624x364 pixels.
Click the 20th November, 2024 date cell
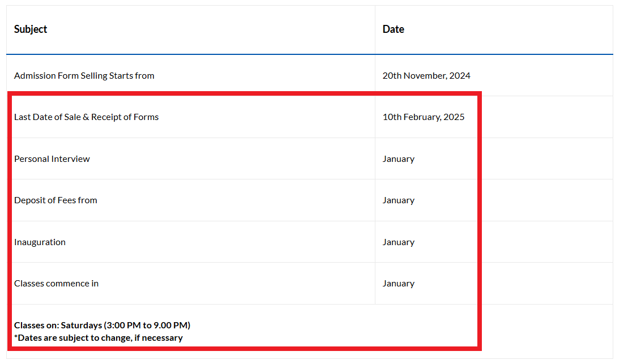pos(426,76)
